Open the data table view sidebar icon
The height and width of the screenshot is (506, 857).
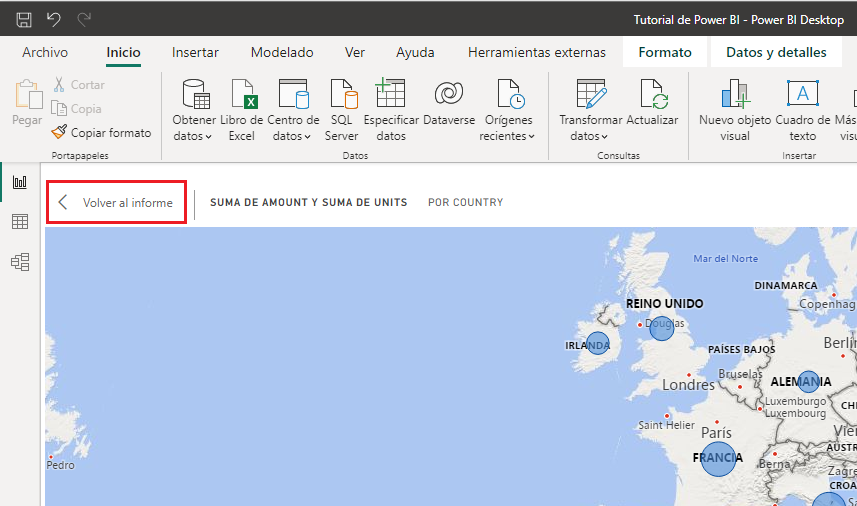[x=19, y=222]
